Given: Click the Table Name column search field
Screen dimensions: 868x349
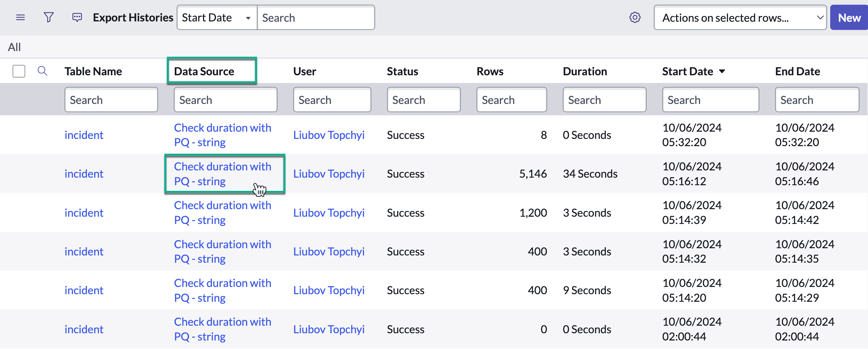Looking at the screenshot, I should pos(111,100).
